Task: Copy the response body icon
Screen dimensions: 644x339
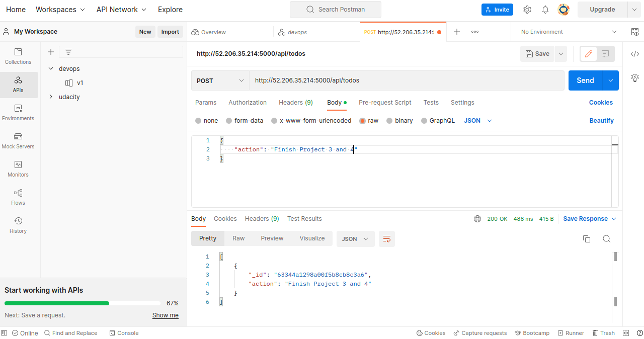Action: (587, 239)
